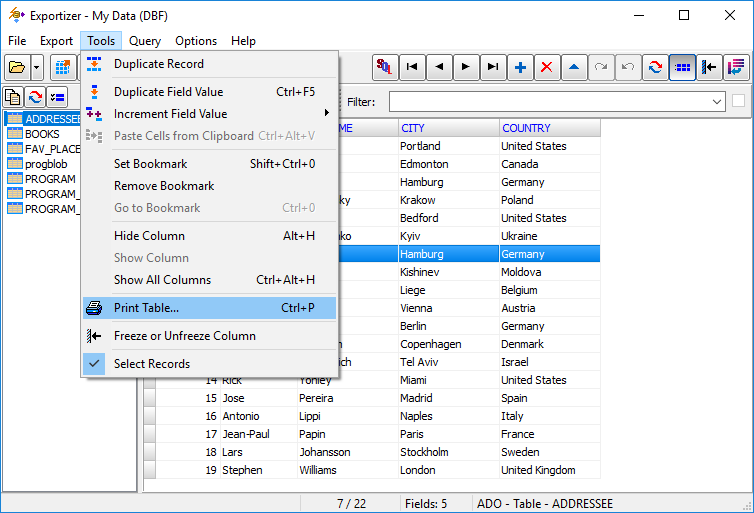Click the Stockholm city cell
754x513 pixels.
449,452
